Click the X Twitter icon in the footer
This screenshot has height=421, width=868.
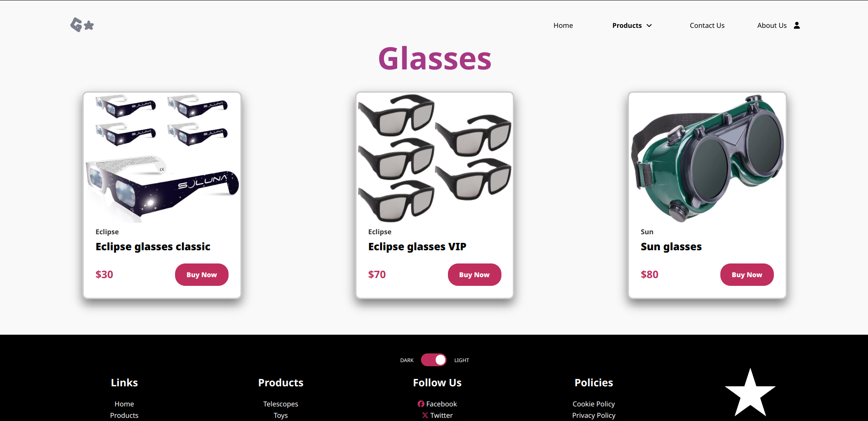click(x=425, y=415)
